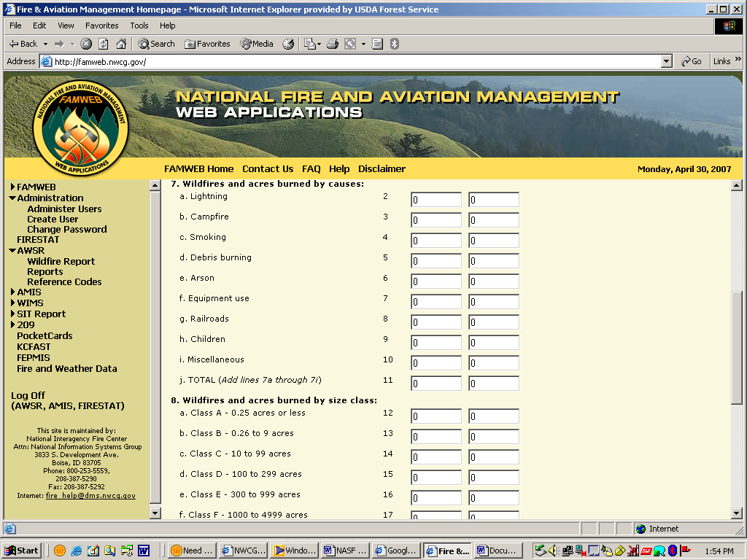Go to browser Home page icon

tap(121, 44)
